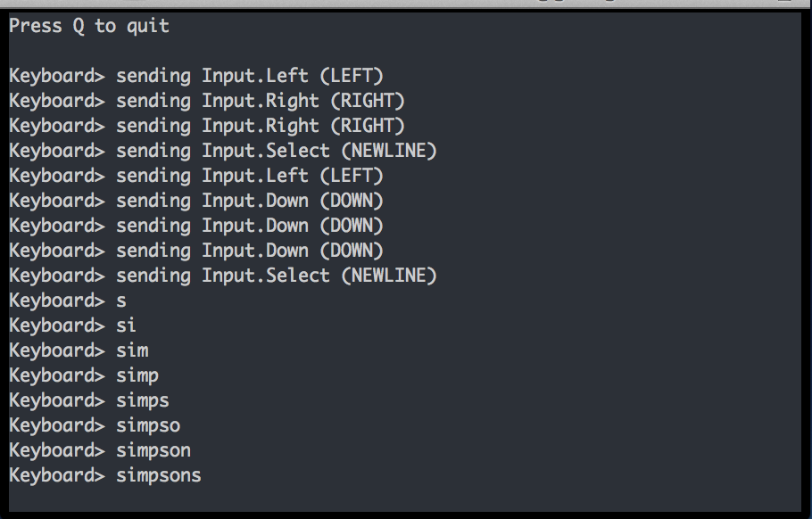Click the "si" text after Keyboard> prompt
812x519 pixels.
126,326
